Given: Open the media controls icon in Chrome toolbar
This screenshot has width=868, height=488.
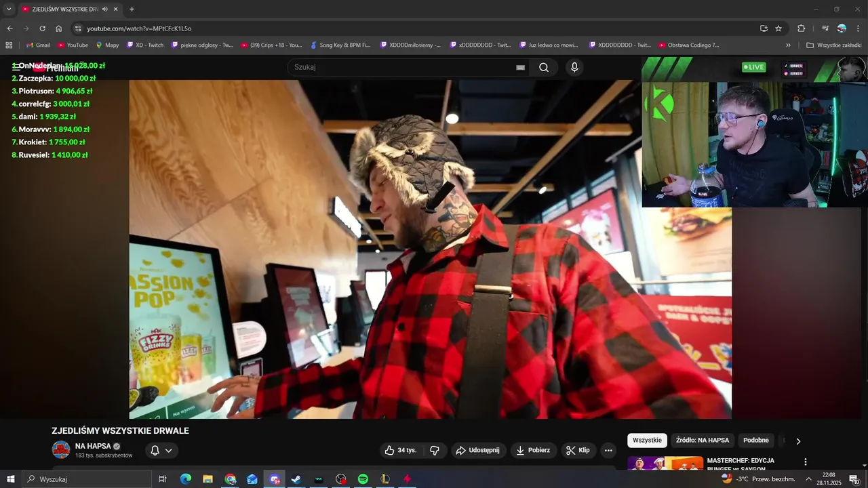Looking at the screenshot, I should (825, 28).
